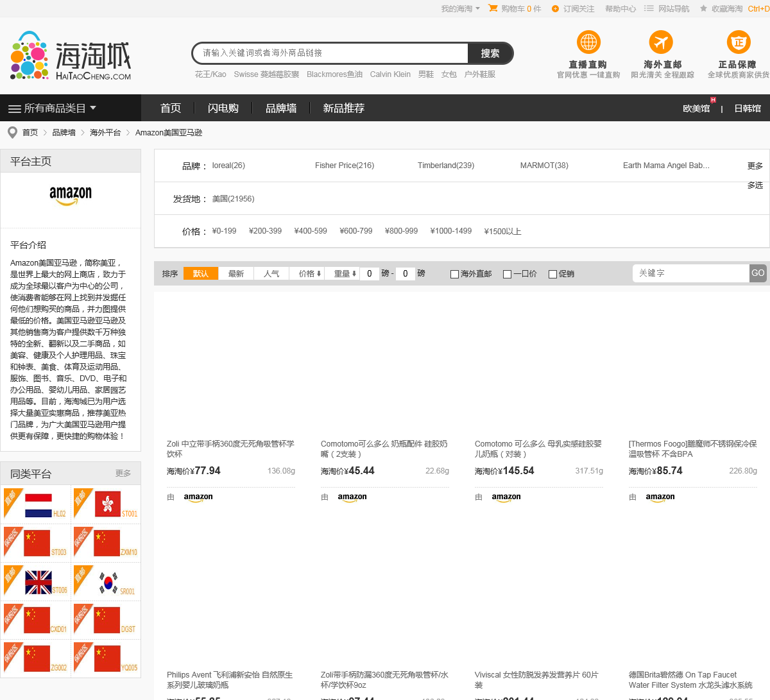The width and height of the screenshot is (770, 700).
Task: Open the CXD01 China flag platform
Action: [x=36, y=620]
